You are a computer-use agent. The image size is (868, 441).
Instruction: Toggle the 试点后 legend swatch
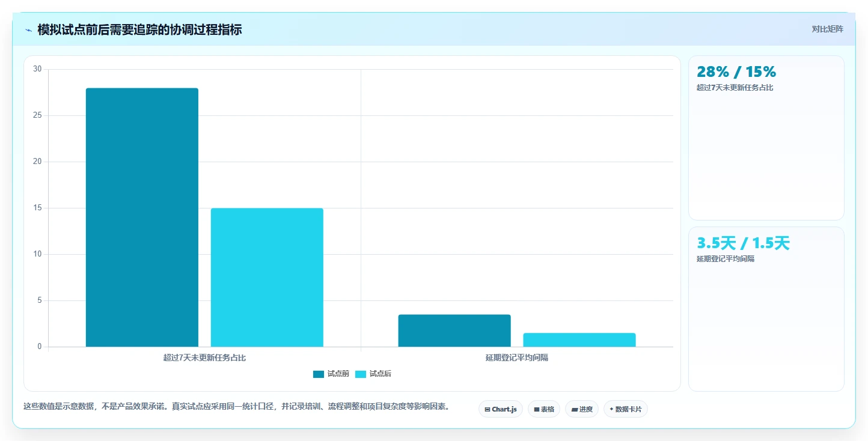[361, 374]
